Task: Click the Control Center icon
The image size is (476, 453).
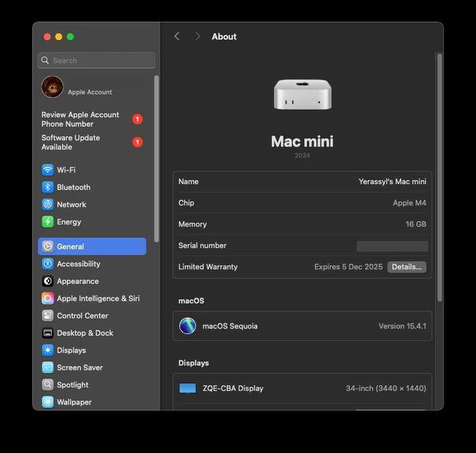Action: pos(48,316)
